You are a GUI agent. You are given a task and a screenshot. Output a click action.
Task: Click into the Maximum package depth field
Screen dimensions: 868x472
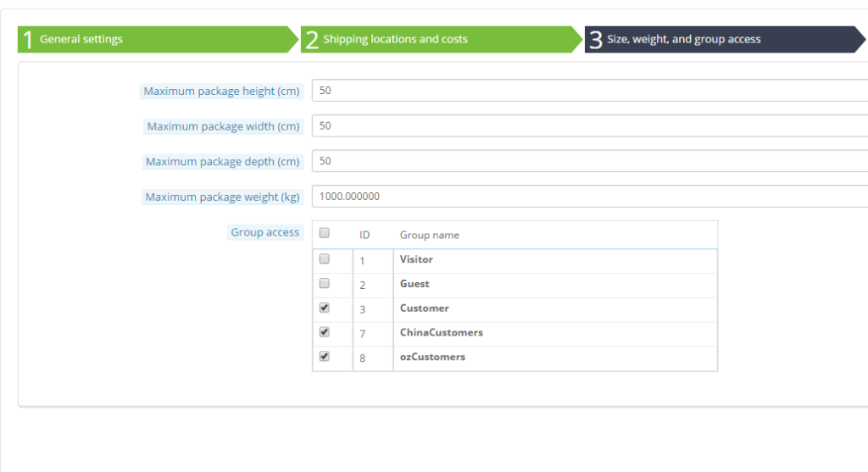pos(589,161)
